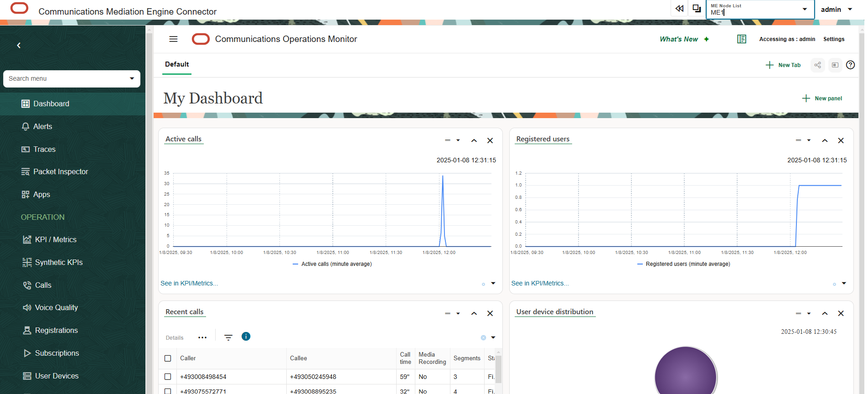Sort by Callee column header
This screenshot has height=394, width=868.
299,358
